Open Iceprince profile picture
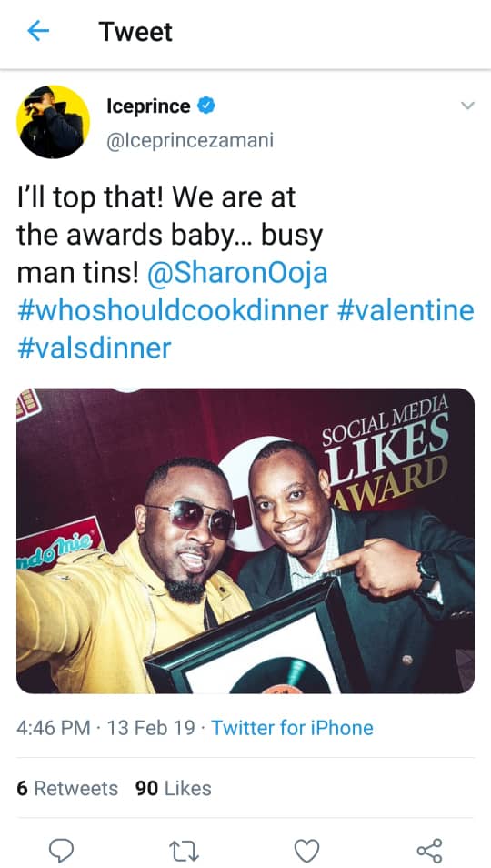The width and height of the screenshot is (491, 868). pos(53,122)
